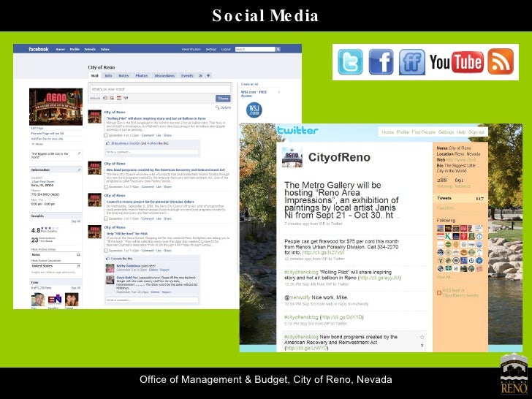This screenshot has width=532, height=399.
Task: Click City of Reno logo in slide corner
Action: [514, 373]
